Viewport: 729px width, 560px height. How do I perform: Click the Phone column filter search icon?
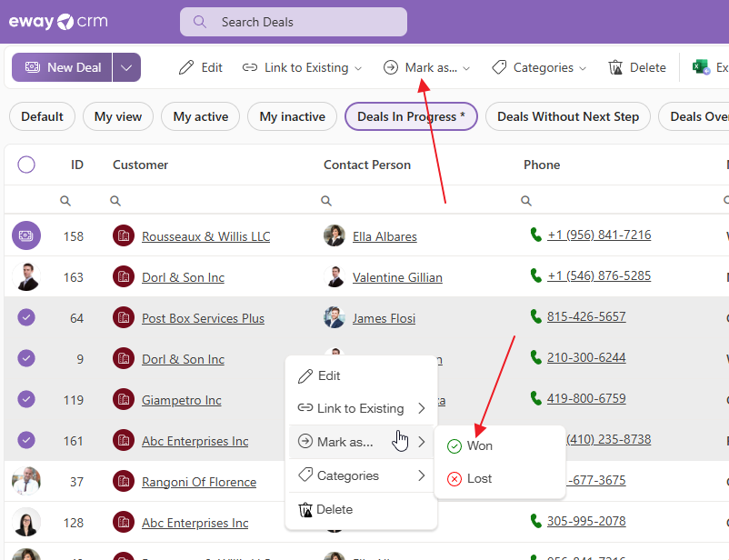pyautogui.click(x=526, y=201)
